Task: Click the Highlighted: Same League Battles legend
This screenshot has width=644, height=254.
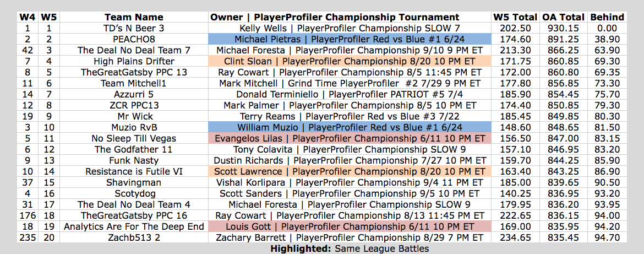Action: pos(350,248)
